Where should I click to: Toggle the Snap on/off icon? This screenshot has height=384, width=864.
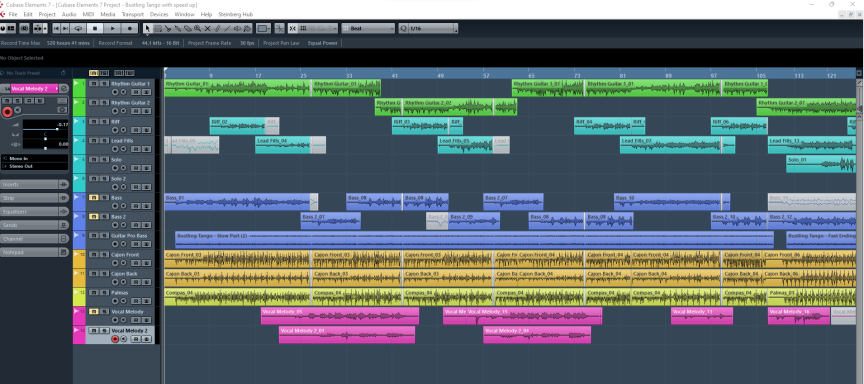[x=292, y=28]
